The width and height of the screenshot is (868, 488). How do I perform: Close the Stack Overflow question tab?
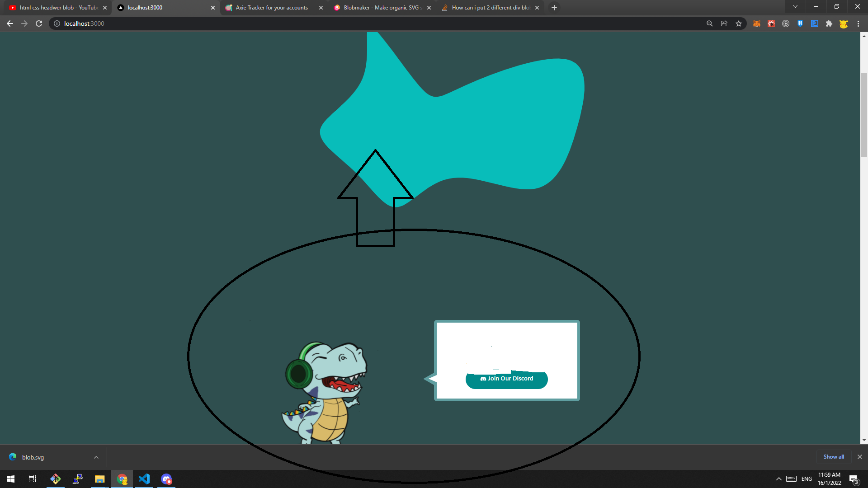pyautogui.click(x=537, y=8)
